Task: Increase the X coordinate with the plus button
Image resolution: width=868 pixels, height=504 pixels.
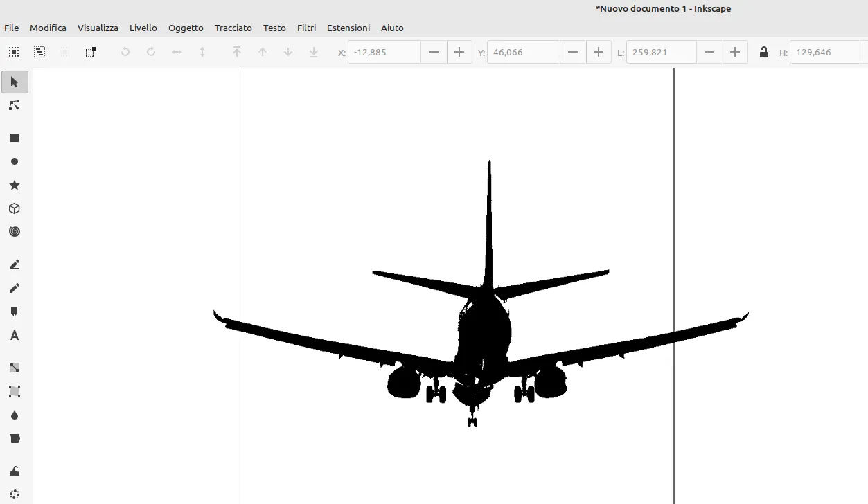Action: [x=459, y=51]
